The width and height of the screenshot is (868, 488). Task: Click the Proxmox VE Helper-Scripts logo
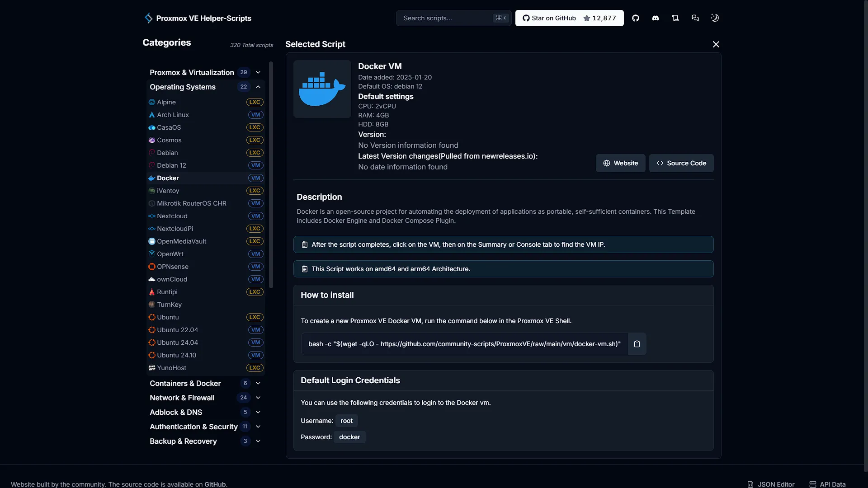pos(198,18)
